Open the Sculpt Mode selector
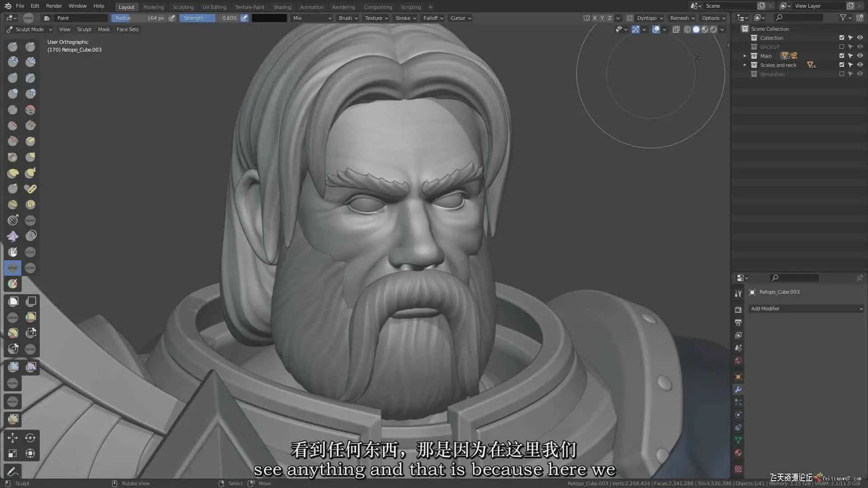The width and height of the screenshot is (868, 488). pos(29,29)
